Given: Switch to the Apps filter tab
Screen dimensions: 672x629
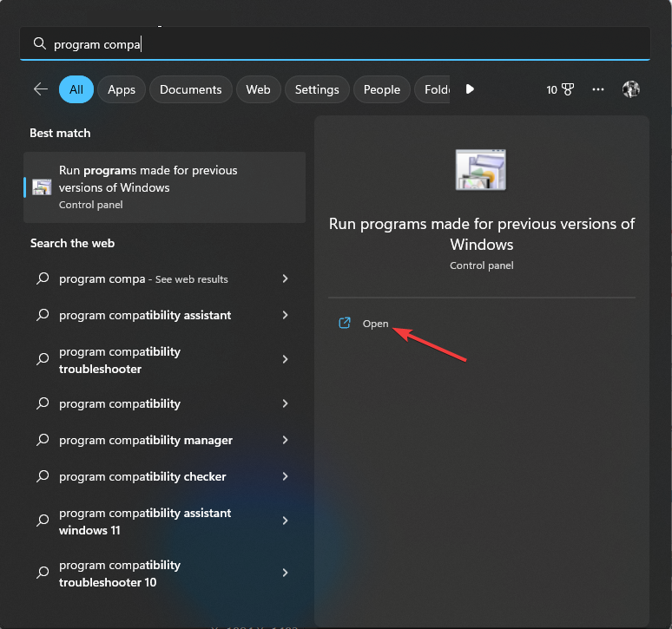Looking at the screenshot, I should 122,89.
